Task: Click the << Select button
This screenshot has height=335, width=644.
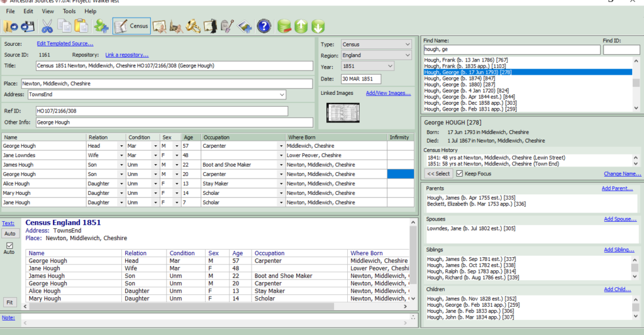Action: point(438,173)
